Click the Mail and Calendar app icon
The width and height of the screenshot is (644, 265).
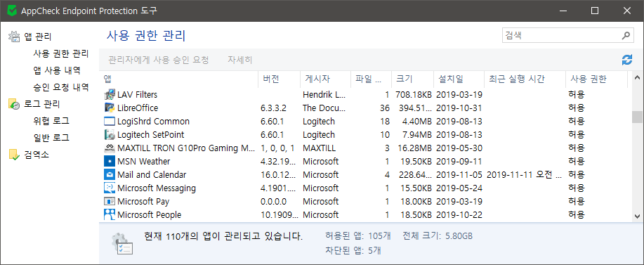[x=110, y=174]
